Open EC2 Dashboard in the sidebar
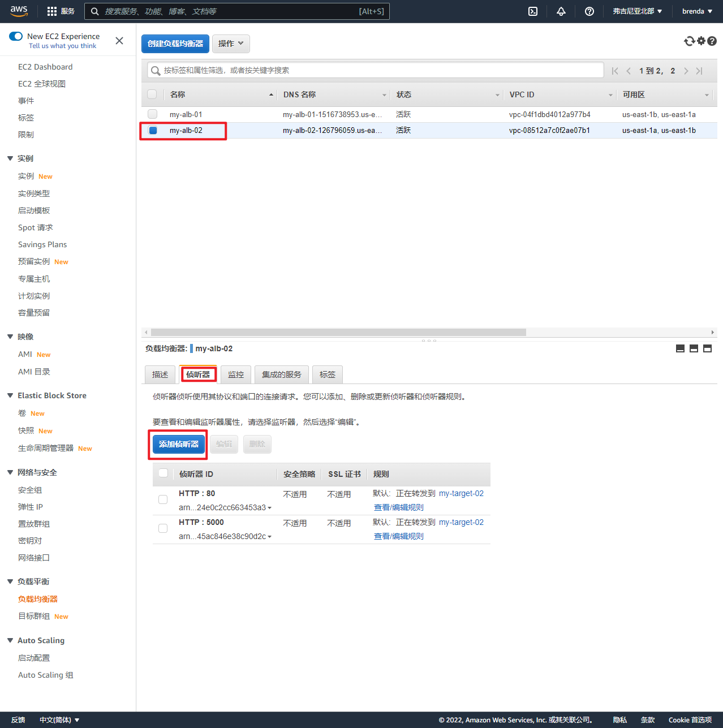Viewport: 723px width, 728px height. tap(45, 67)
